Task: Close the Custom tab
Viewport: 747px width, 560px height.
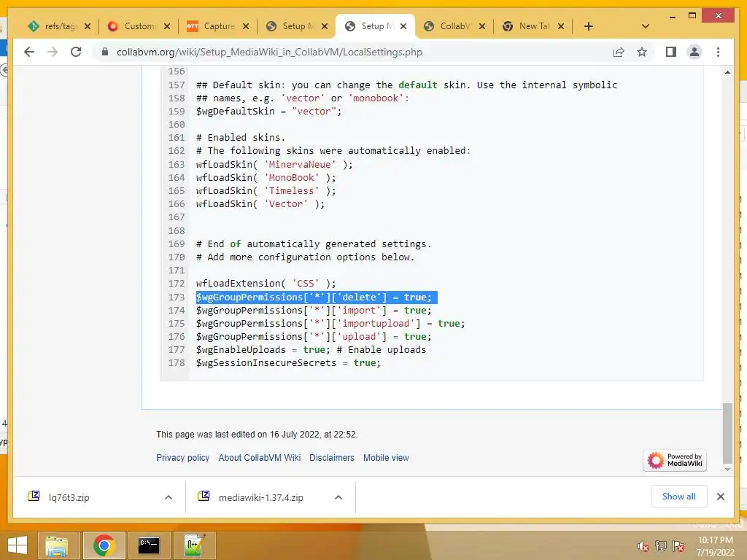Action: pyautogui.click(x=167, y=26)
